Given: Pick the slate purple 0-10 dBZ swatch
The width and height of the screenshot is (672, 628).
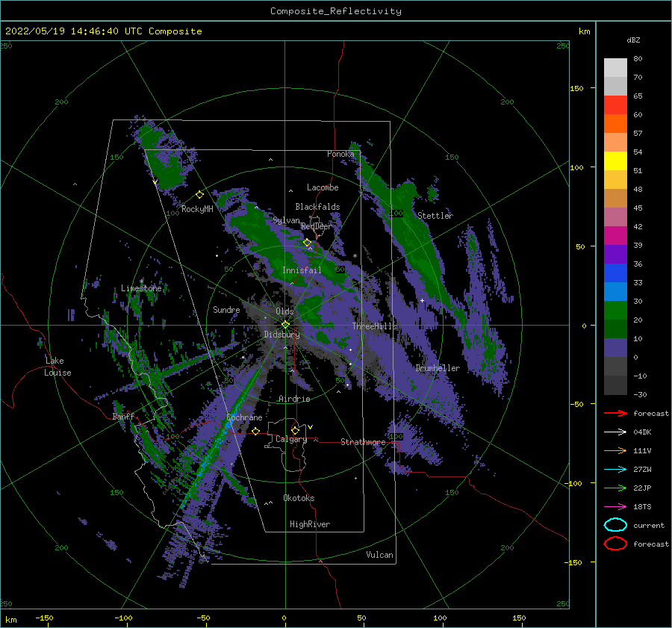Looking at the screenshot, I should tap(615, 348).
